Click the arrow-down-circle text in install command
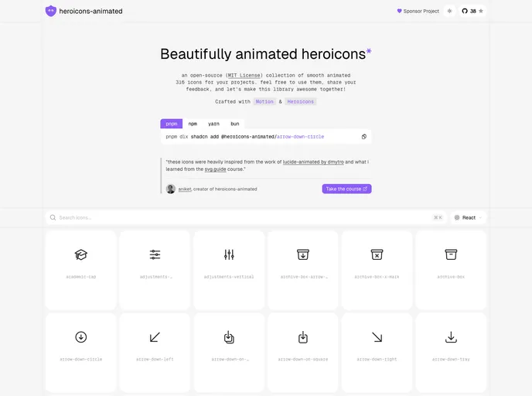This screenshot has height=396, width=532. pyautogui.click(x=300, y=137)
